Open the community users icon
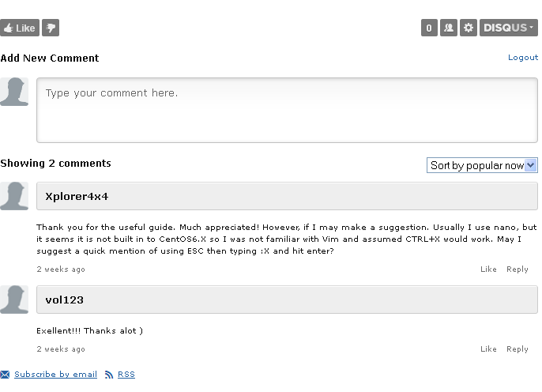Screen dimensions: 542x392 point(449,28)
